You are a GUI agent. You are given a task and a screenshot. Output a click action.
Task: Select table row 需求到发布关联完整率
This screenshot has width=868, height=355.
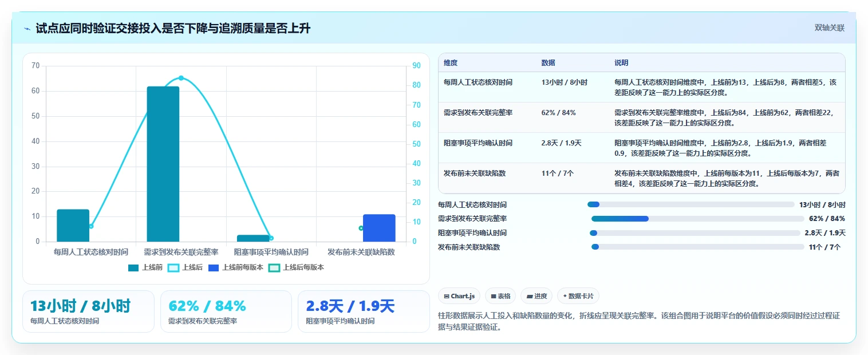coord(641,117)
